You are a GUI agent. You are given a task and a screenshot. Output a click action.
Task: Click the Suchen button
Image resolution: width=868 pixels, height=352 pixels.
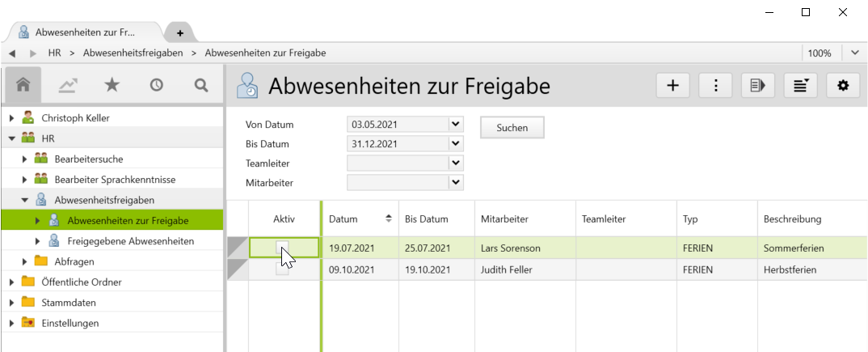(512, 128)
